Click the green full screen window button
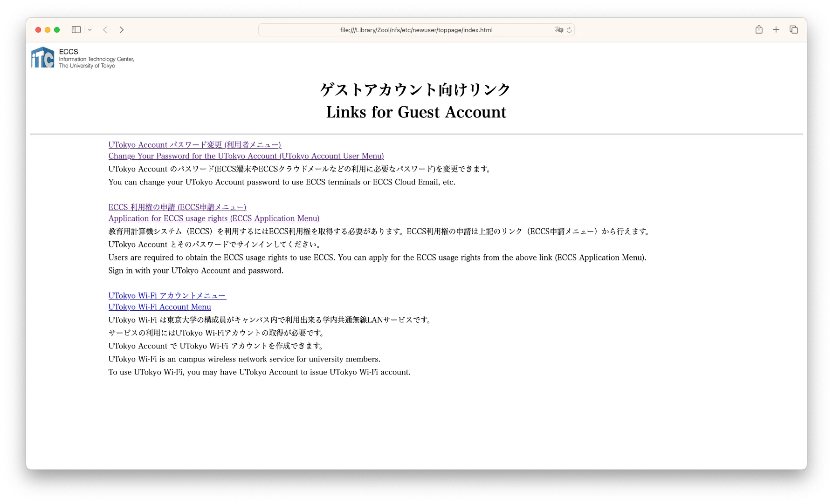 pyautogui.click(x=57, y=30)
